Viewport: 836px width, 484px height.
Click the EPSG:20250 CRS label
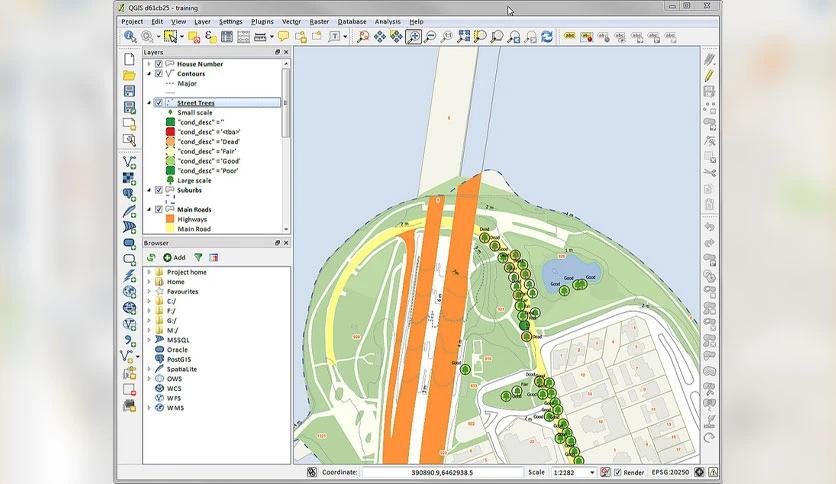(x=670, y=472)
